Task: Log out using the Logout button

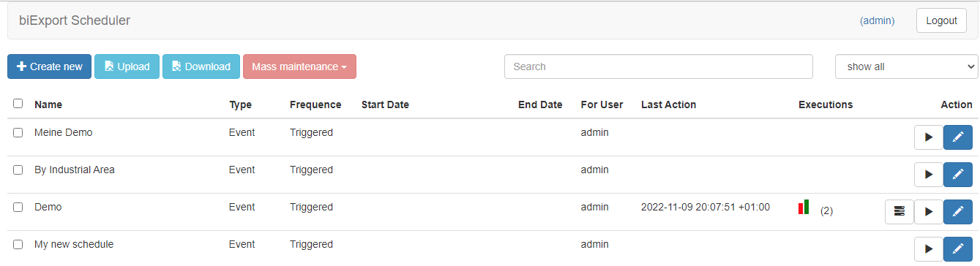Action: 941,20
